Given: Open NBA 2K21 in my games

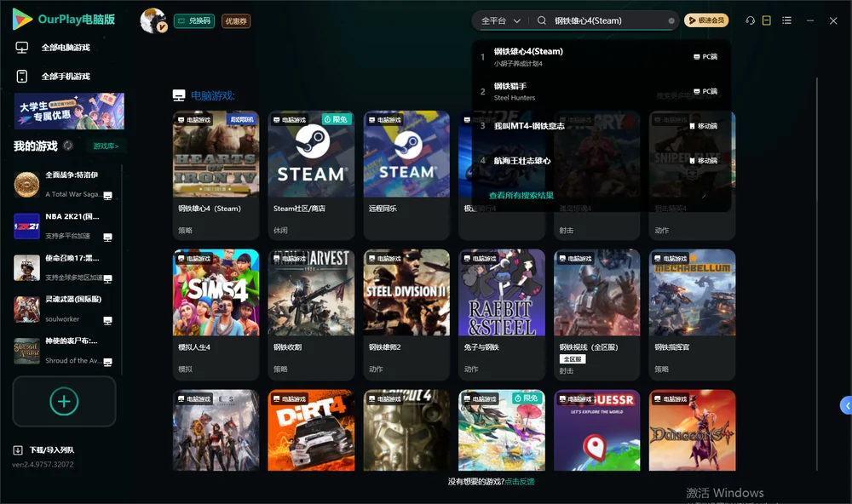Looking at the screenshot, I should (64, 226).
